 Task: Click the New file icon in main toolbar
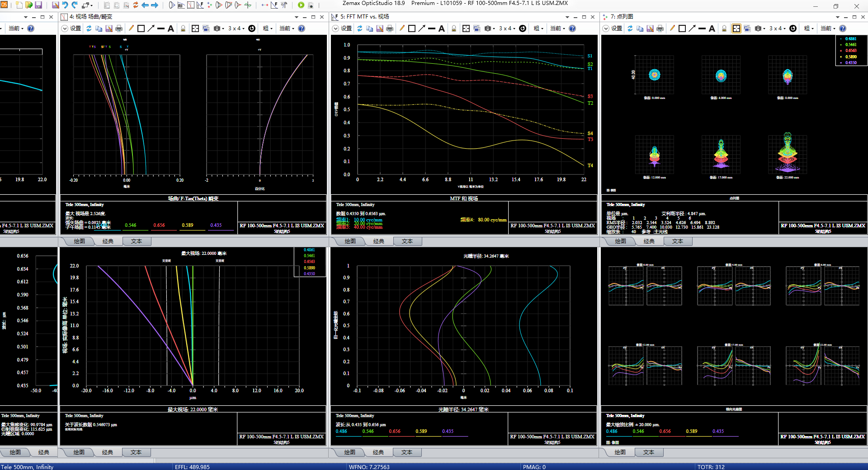pos(19,5)
